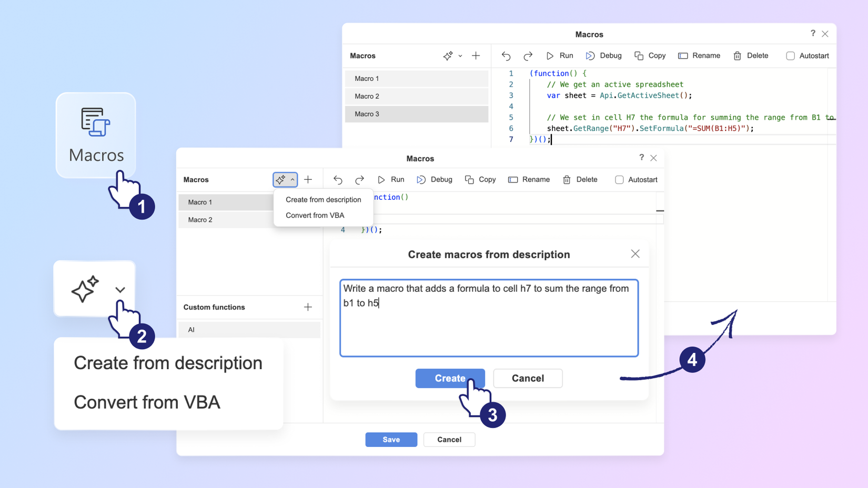This screenshot has width=868, height=488.
Task: Click the Create button
Action: 450,378
